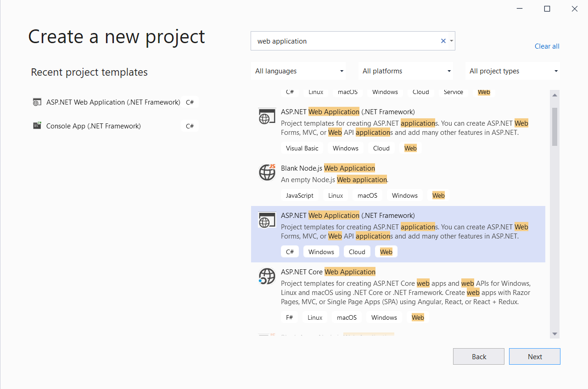Click the Linux tag under ASP.NET Core

pos(315,317)
